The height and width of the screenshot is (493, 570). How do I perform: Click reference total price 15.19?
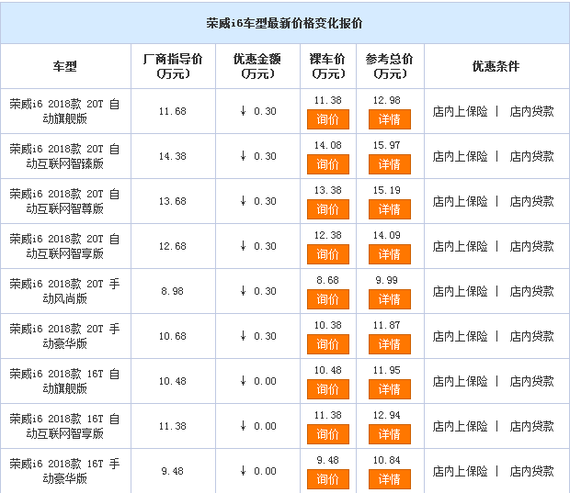(x=387, y=190)
